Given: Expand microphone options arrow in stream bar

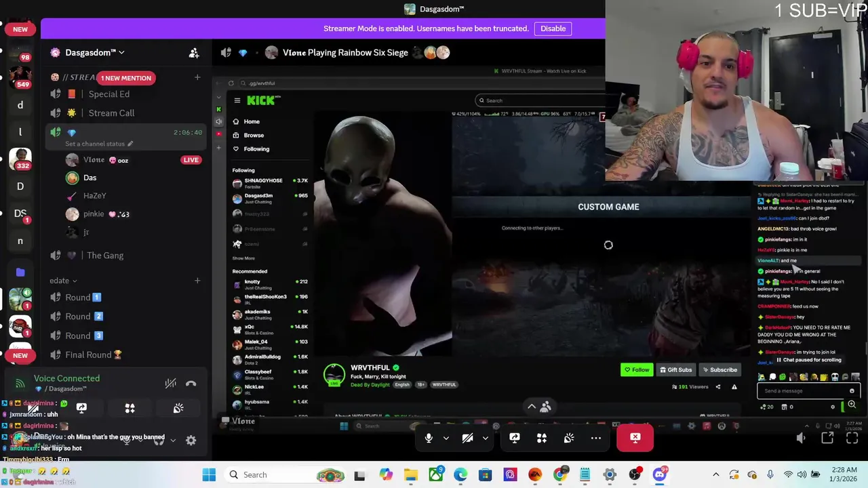Looking at the screenshot, I should point(446,438).
